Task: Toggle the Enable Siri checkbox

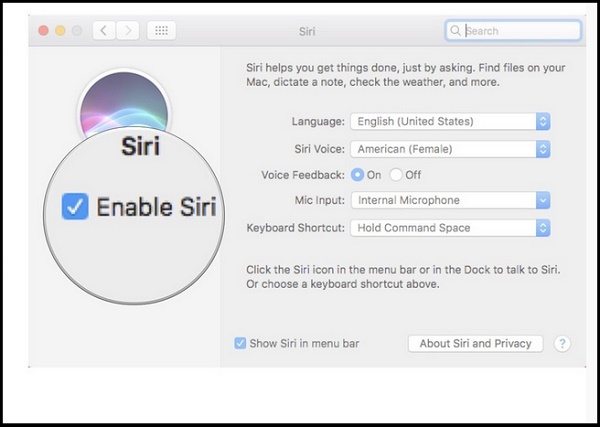Action: click(x=75, y=207)
